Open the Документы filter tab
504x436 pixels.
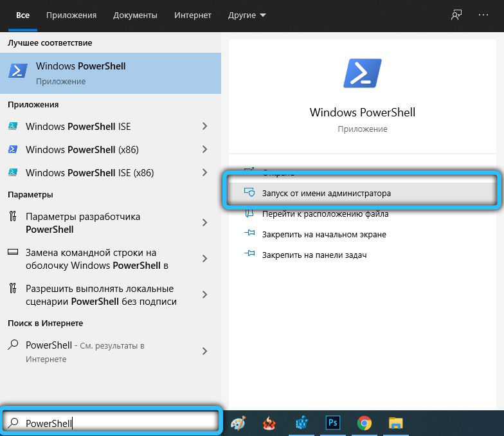135,15
